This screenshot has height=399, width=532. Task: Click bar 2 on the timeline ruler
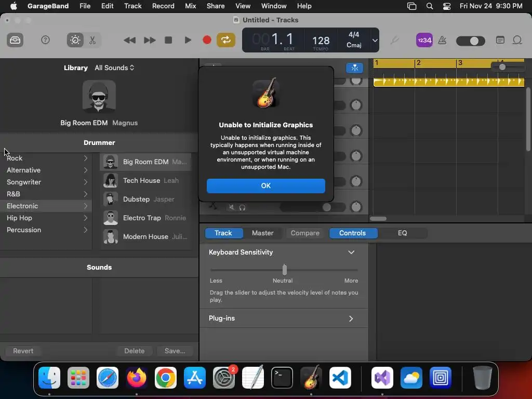click(418, 63)
